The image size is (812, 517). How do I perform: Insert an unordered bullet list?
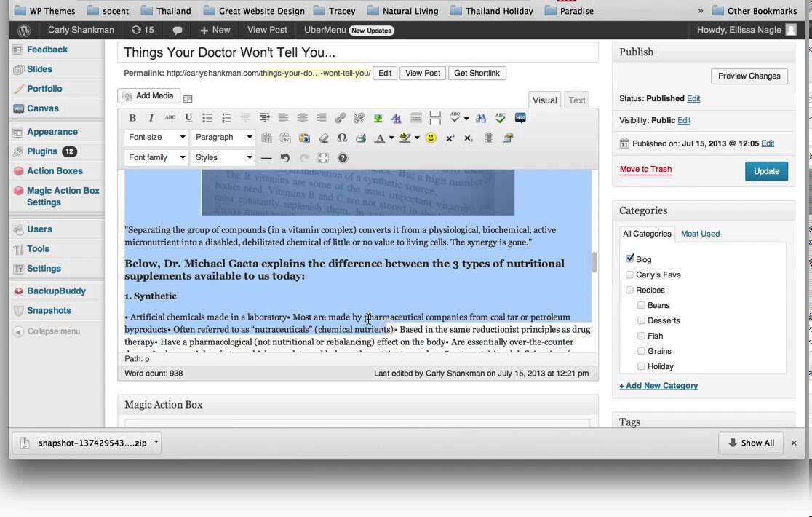(x=207, y=118)
